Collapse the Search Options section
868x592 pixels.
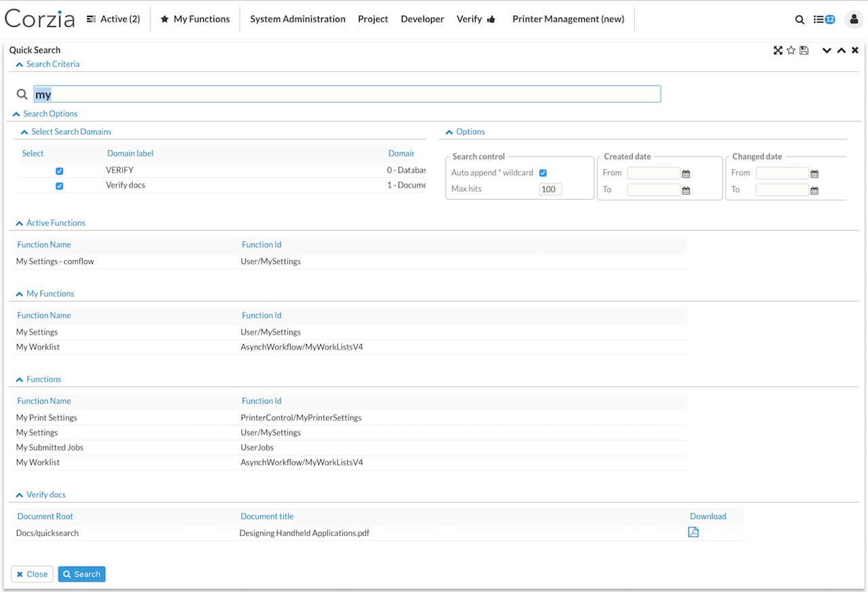(45, 114)
